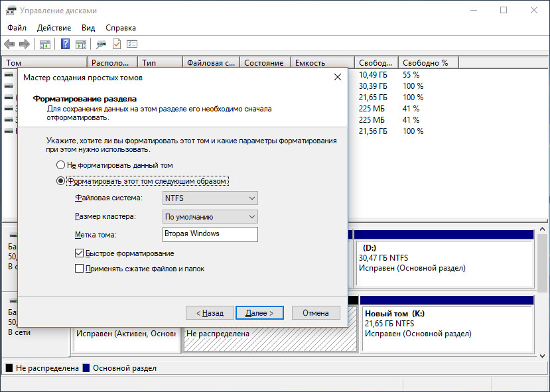Click the checkmark properties toolbar icon

point(117,44)
